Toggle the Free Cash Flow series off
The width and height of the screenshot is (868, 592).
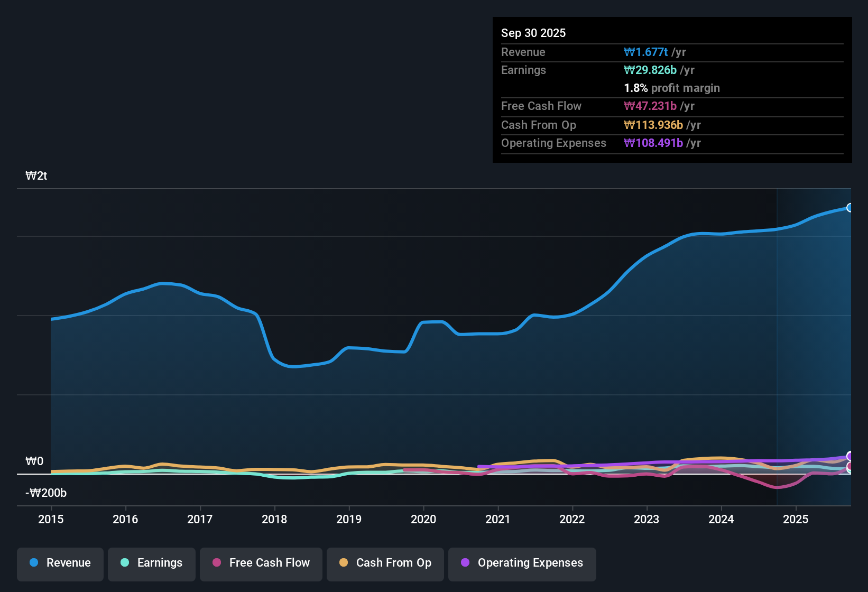pyautogui.click(x=261, y=563)
